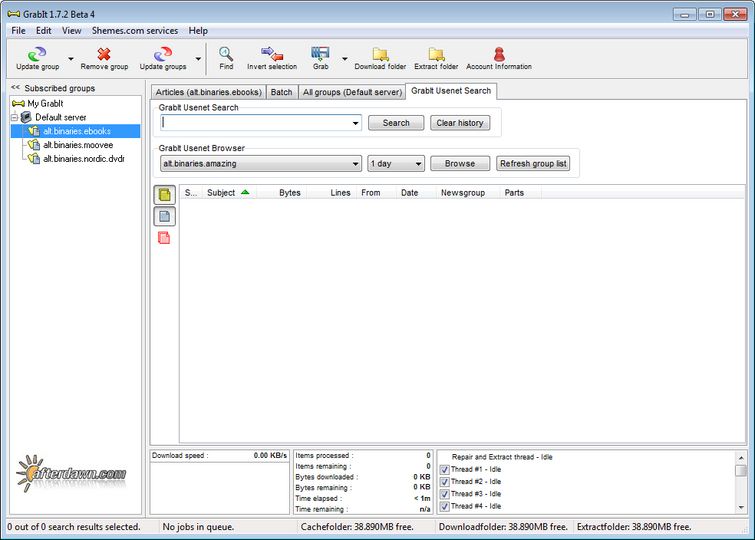Open the View menu

[71, 30]
